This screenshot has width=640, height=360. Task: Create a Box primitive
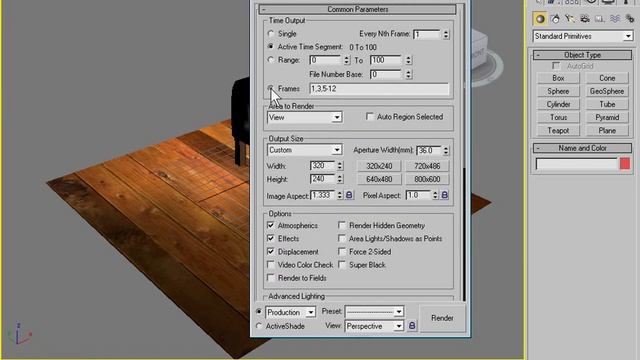558,78
